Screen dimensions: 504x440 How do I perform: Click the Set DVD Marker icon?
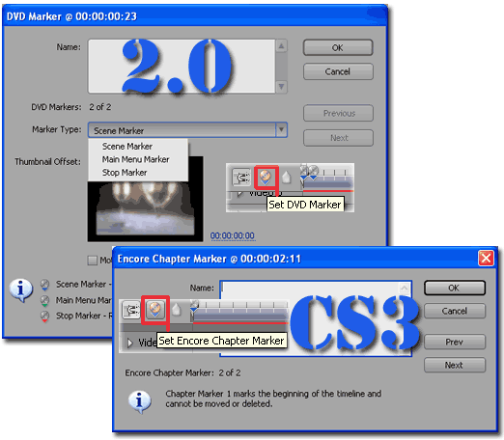(x=266, y=178)
